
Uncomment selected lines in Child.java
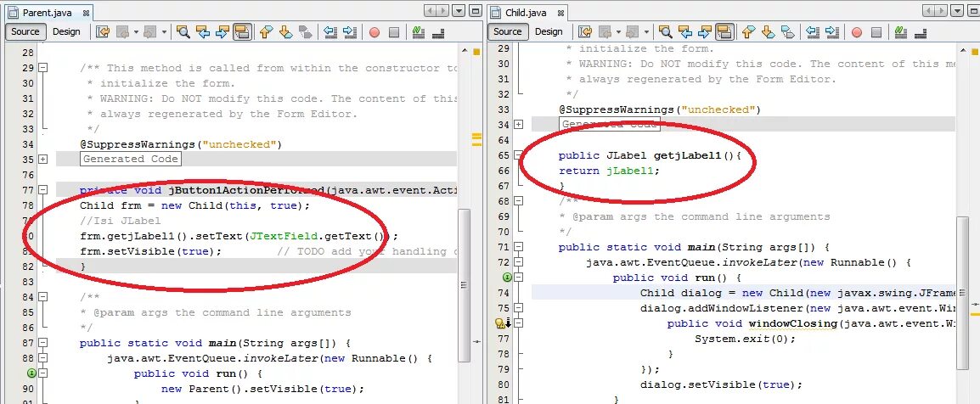click(920, 32)
